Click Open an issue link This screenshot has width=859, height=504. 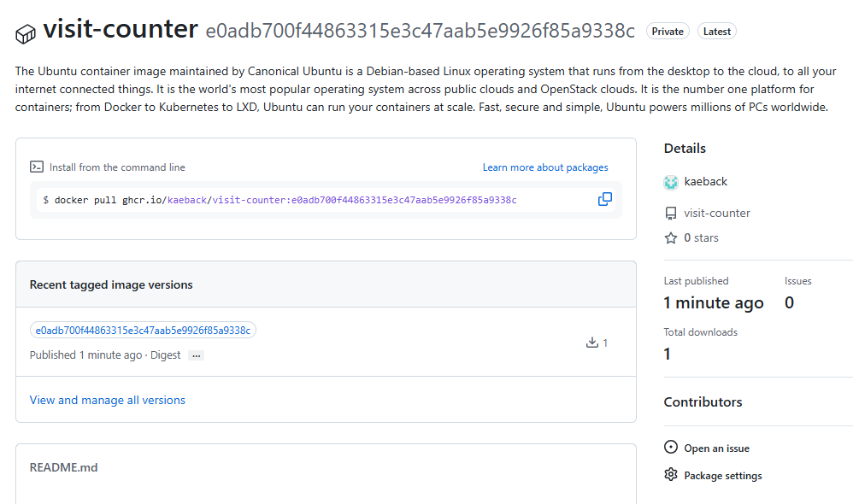point(716,448)
